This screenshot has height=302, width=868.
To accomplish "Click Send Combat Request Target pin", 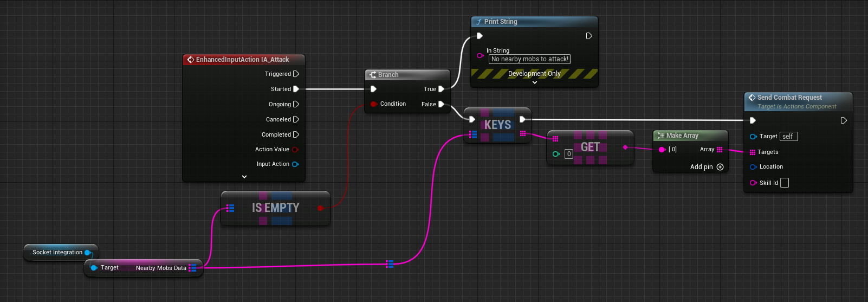I will (x=753, y=137).
